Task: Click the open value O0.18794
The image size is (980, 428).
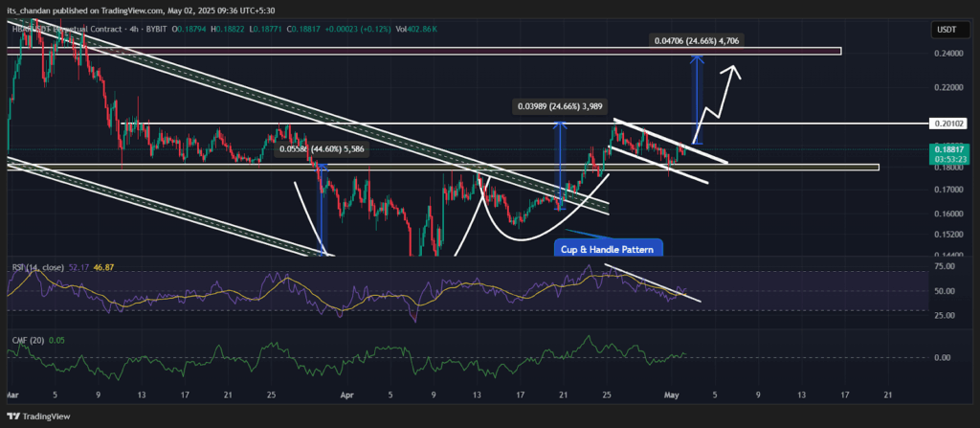Action: (x=190, y=30)
